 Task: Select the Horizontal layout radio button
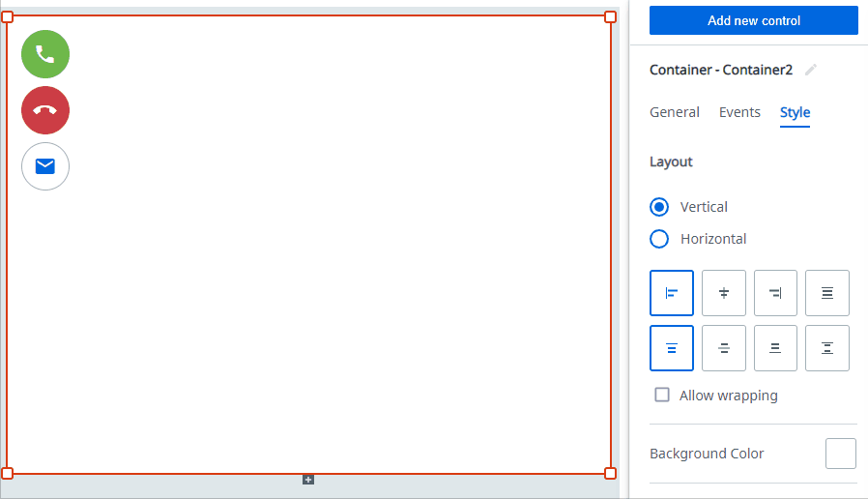[x=659, y=239]
